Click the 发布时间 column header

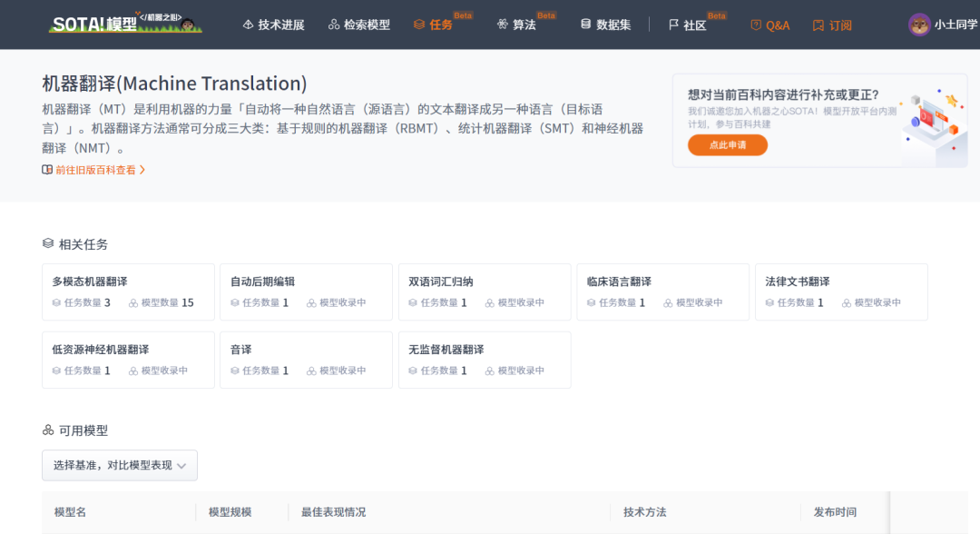835,512
